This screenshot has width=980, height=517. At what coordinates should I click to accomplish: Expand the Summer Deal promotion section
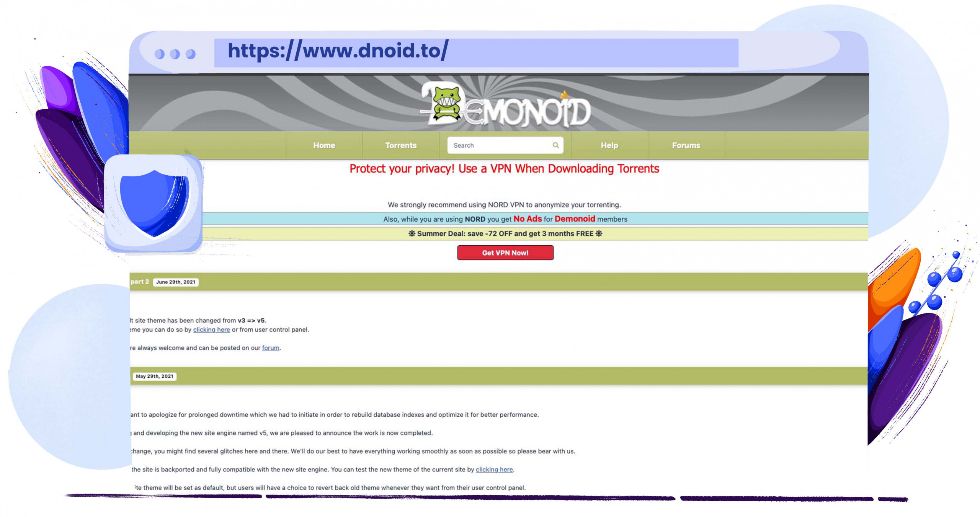point(504,233)
